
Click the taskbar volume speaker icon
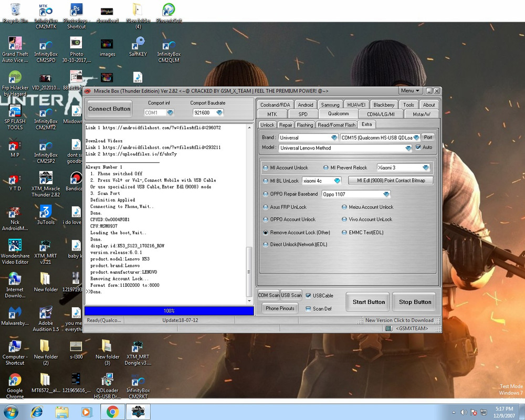click(464, 412)
